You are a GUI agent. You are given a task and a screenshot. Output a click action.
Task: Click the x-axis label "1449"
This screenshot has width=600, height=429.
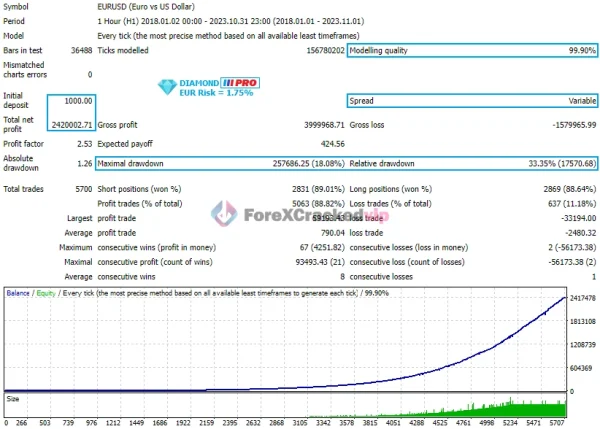click(x=136, y=423)
